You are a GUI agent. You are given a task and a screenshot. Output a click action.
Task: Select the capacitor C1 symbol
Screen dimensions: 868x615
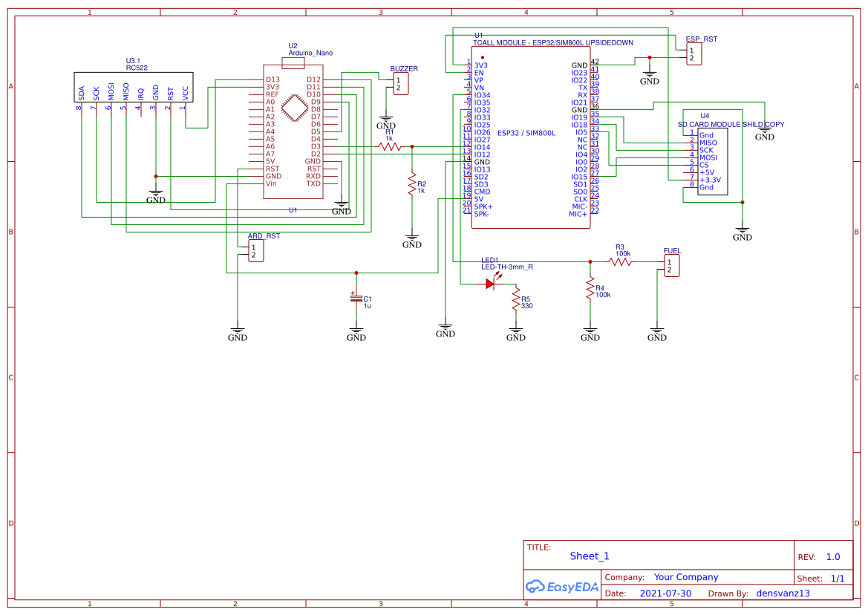pyautogui.click(x=356, y=299)
